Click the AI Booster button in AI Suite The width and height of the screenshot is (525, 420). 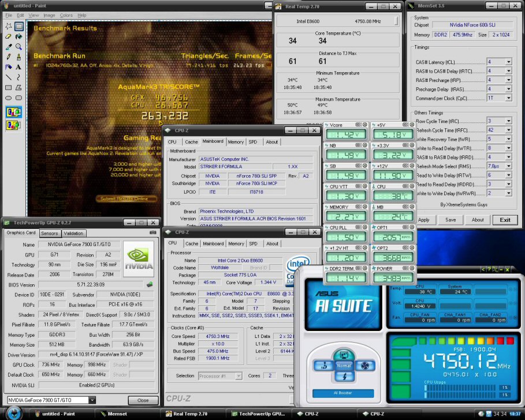point(343,393)
